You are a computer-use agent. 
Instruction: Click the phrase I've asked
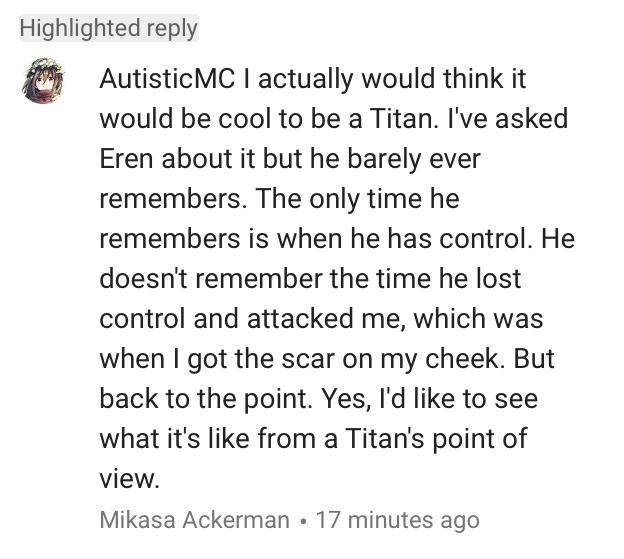(508, 119)
